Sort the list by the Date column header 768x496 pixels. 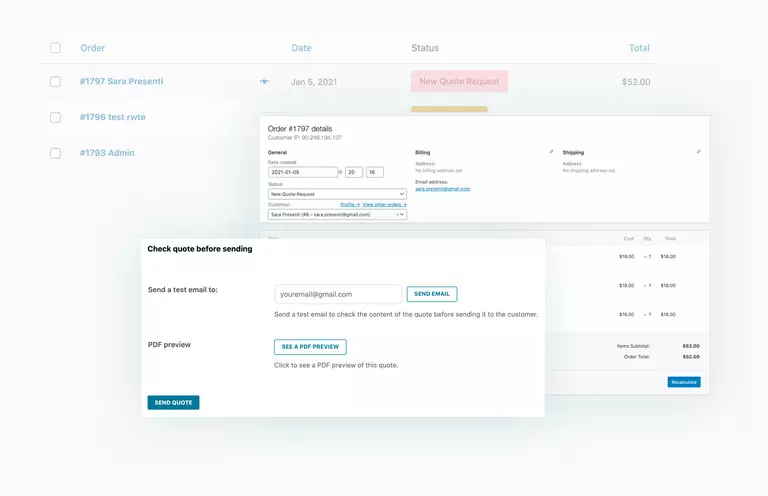point(301,48)
